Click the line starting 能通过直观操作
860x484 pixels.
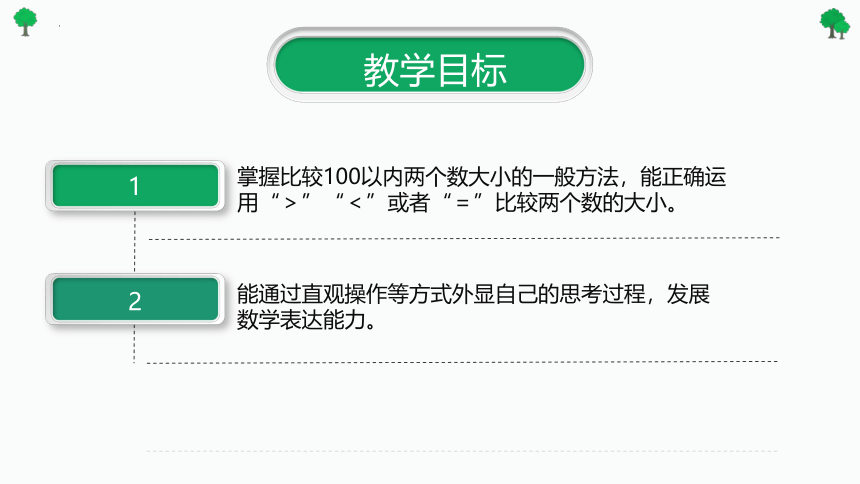coord(473,294)
